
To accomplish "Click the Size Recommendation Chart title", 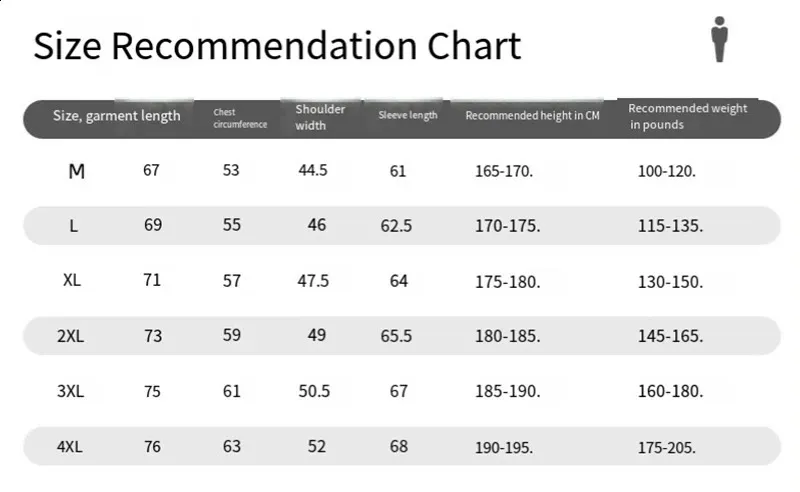I will 277,47.
